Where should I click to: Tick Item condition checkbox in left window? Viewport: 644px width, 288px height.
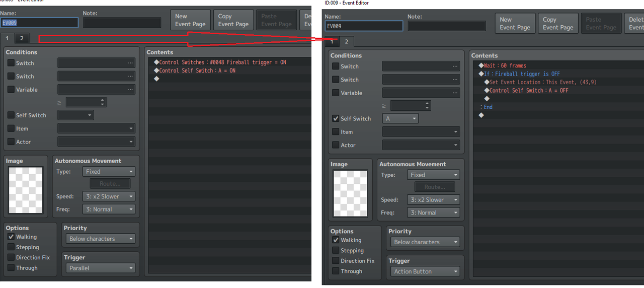[11, 128]
